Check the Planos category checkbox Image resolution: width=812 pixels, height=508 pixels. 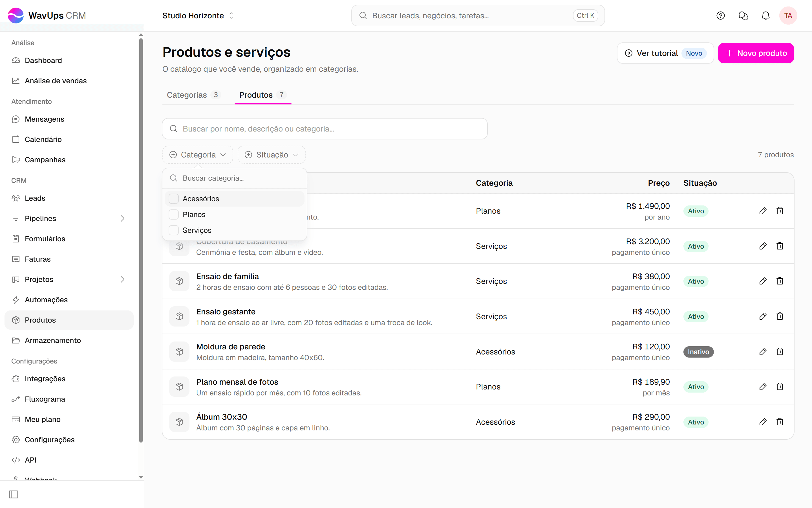pyautogui.click(x=173, y=214)
